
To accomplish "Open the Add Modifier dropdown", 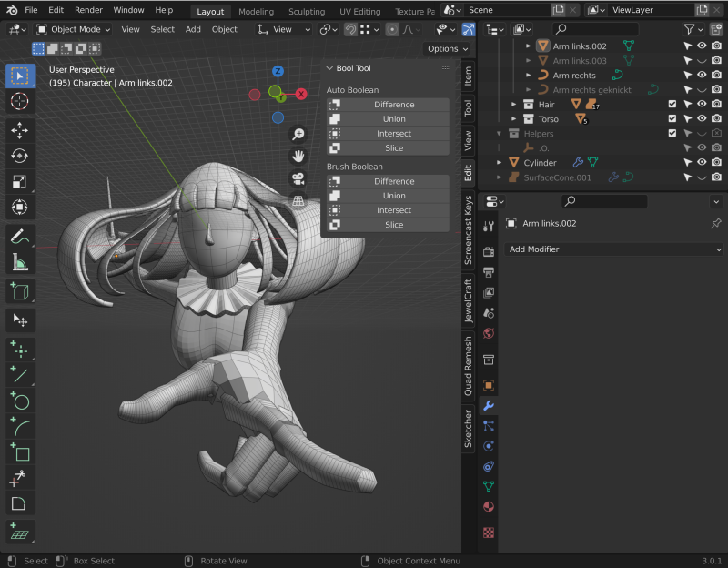I will click(612, 249).
